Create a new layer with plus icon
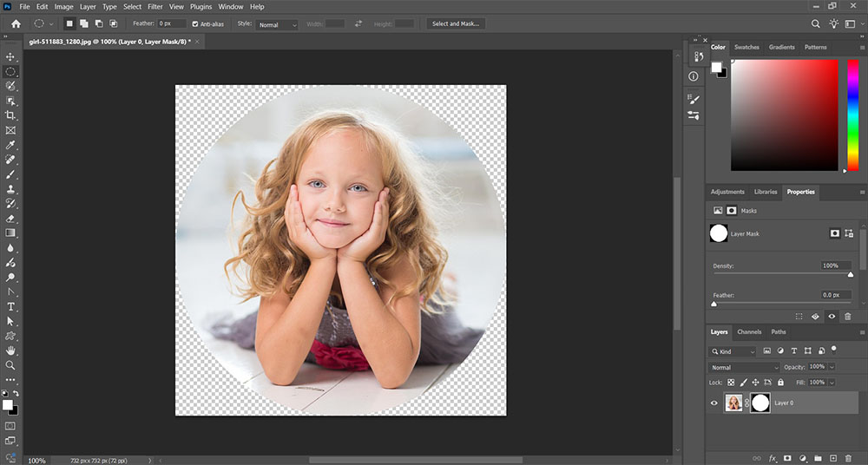Viewport: 868px width, 465px height. pos(833,457)
